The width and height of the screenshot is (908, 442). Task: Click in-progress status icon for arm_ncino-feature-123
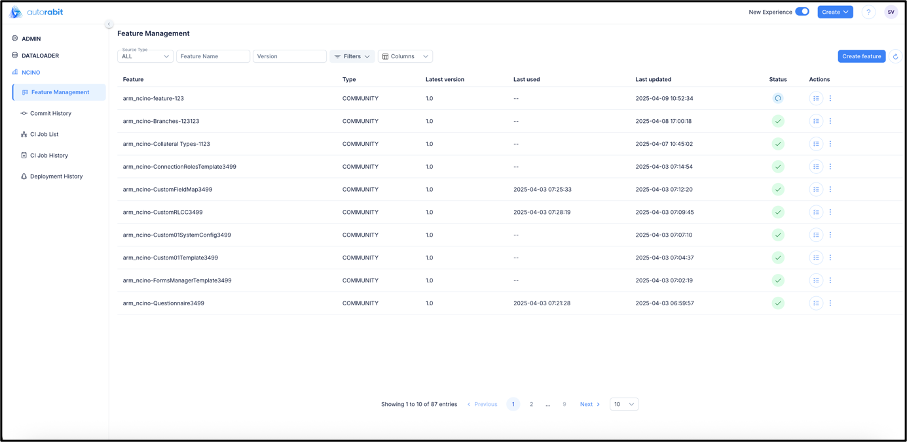(778, 98)
